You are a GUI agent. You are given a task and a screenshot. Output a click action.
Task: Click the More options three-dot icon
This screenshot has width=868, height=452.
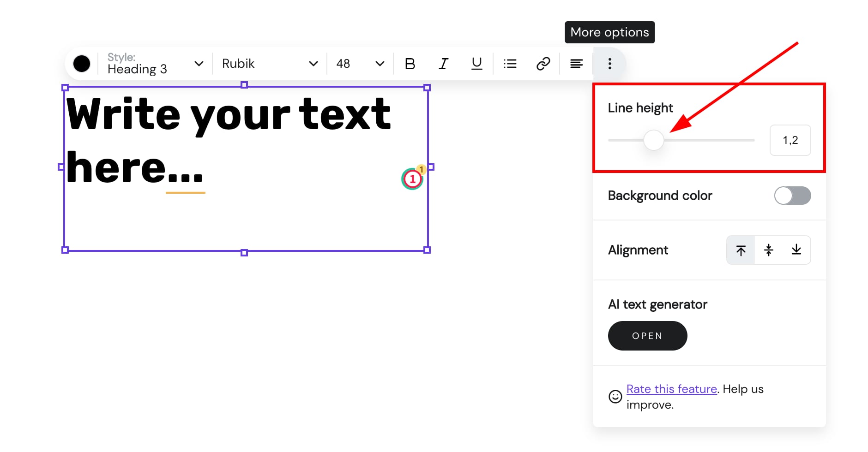[609, 64]
